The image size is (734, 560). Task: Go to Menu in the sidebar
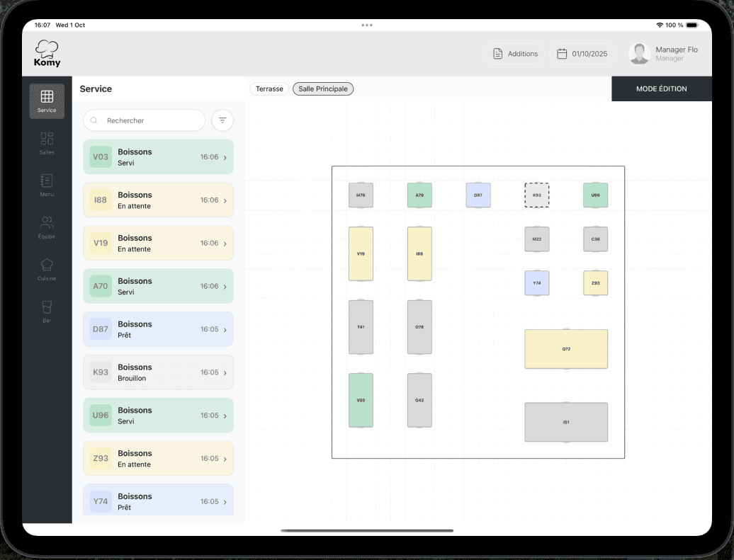47,185
